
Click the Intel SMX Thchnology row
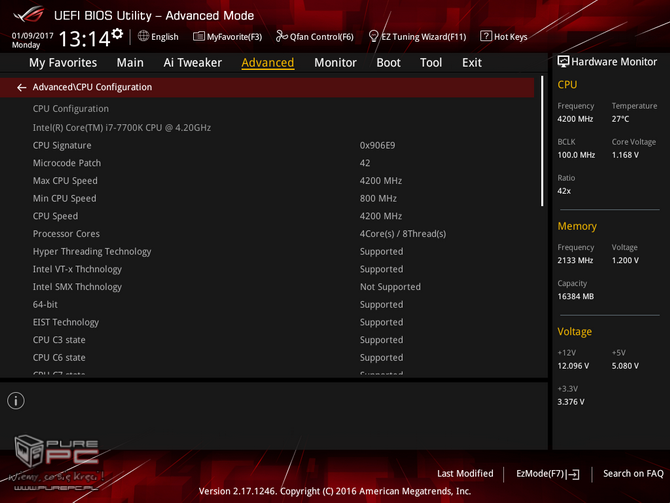267,287
